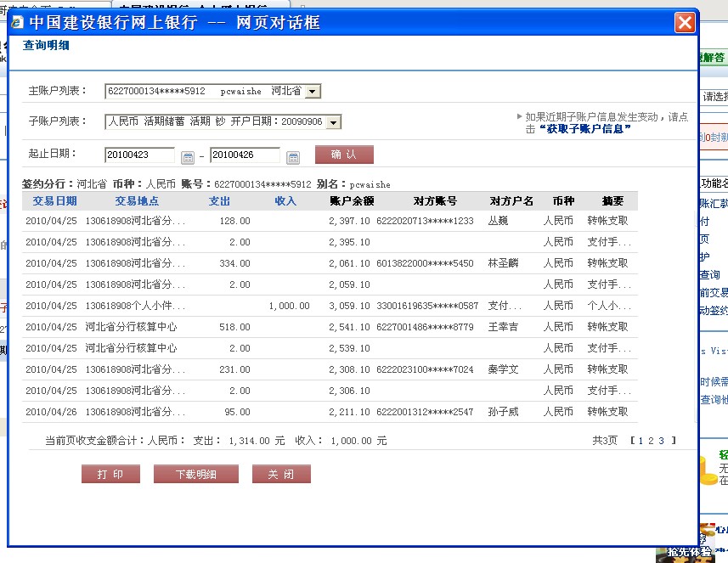Click balance value 3,059.10
Viewport: 728px width, 563px height.
pyautogui.click(x=349, y=307)
